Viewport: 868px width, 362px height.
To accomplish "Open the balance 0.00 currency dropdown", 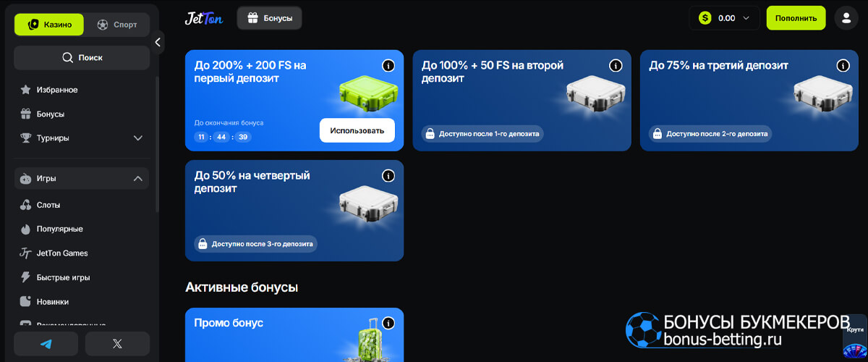I will pos(725,18).
